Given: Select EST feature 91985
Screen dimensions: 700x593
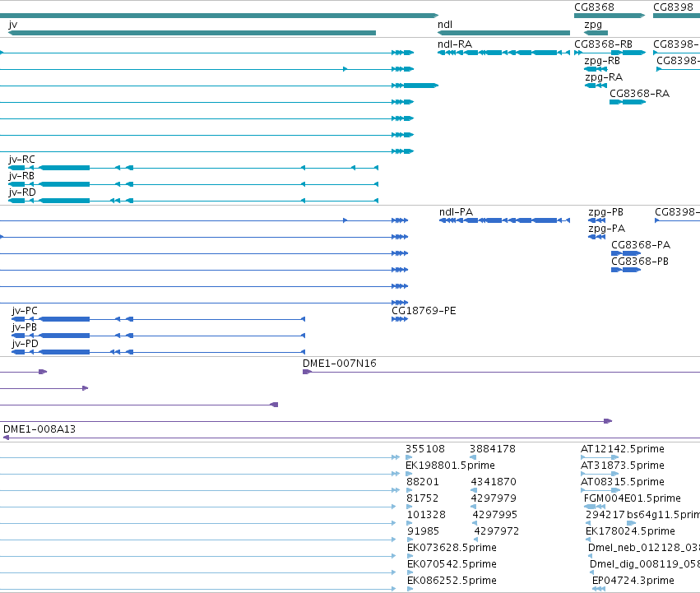Looking at the screenshot, I should [x=410, y=540].
